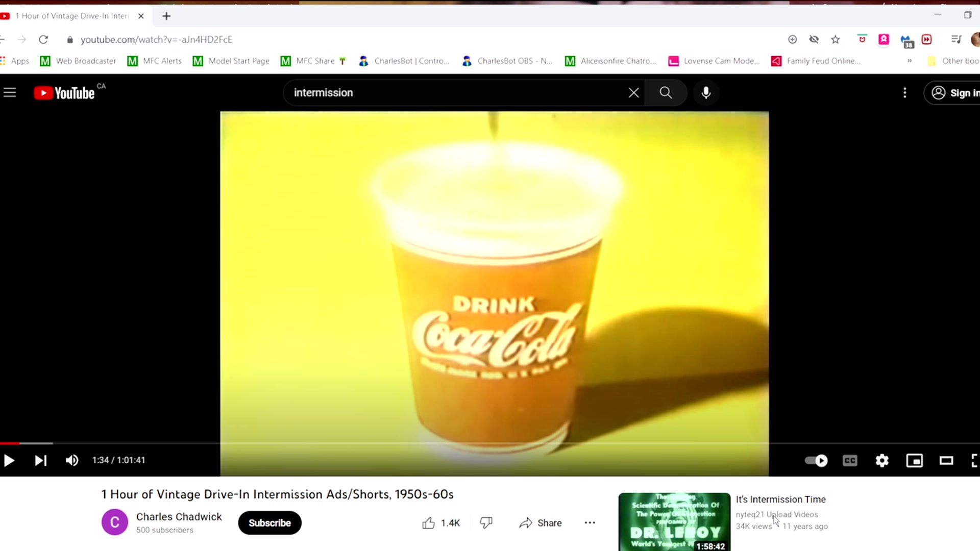This screenshot has width=980, height=551.
Task: Open the 'It's Intermission Time' video title
Action: pos(780,499)
